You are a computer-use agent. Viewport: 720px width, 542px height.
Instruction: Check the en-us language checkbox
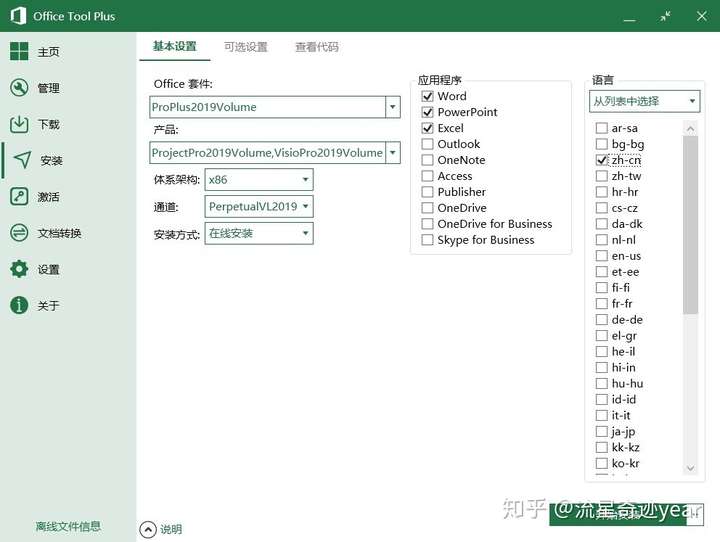602,255
